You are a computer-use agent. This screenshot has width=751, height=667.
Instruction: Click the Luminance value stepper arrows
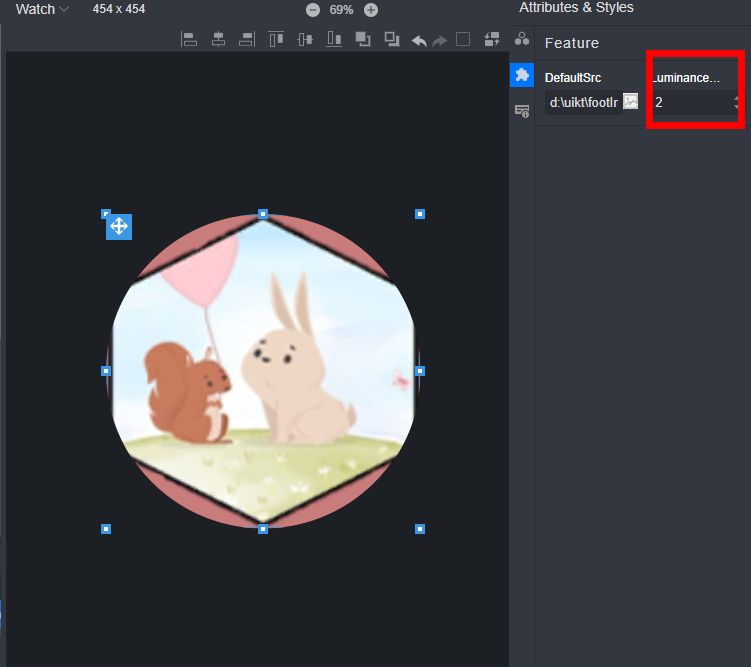737,102
